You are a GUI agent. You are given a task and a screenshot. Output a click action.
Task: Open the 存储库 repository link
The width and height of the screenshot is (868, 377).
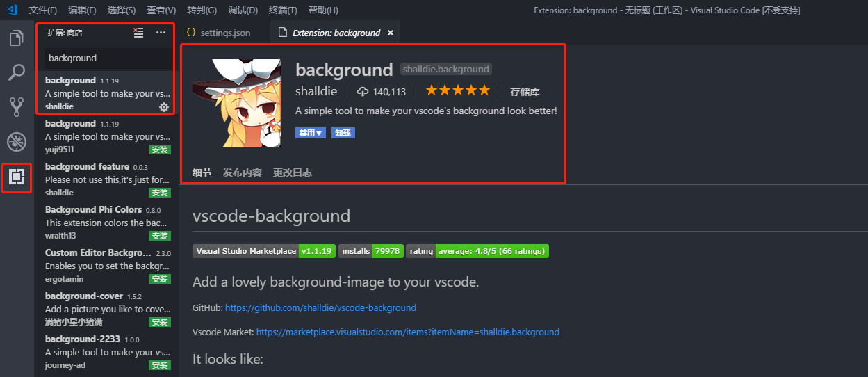pos(525,91)
